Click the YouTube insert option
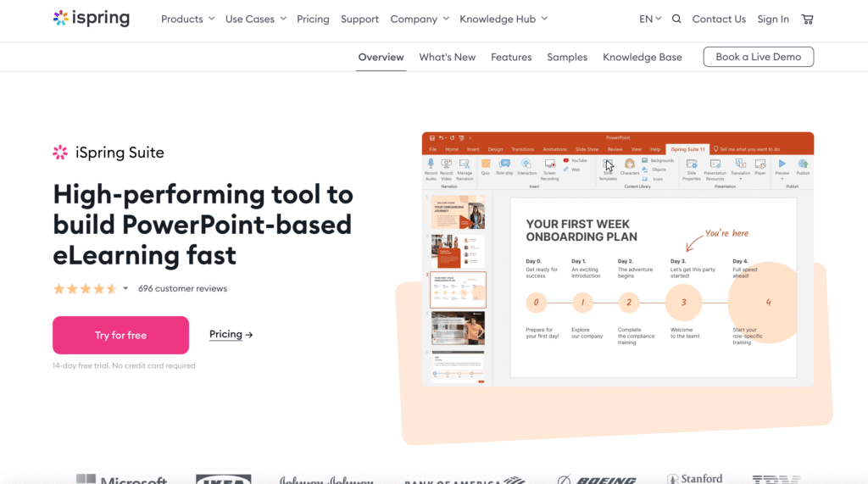The image size is (868, 484). tap(575, 160)
